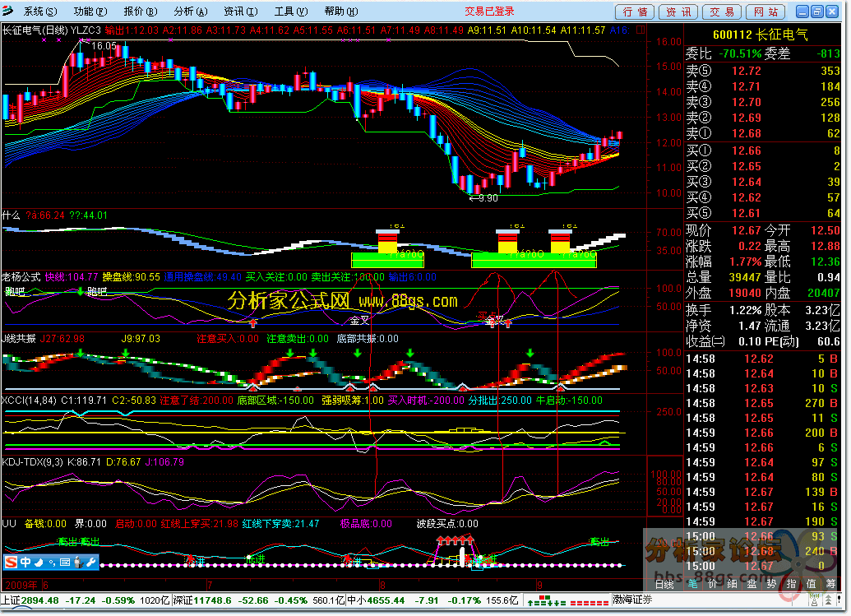
Task: Select the 笔 tab
Action: point(692,584)
